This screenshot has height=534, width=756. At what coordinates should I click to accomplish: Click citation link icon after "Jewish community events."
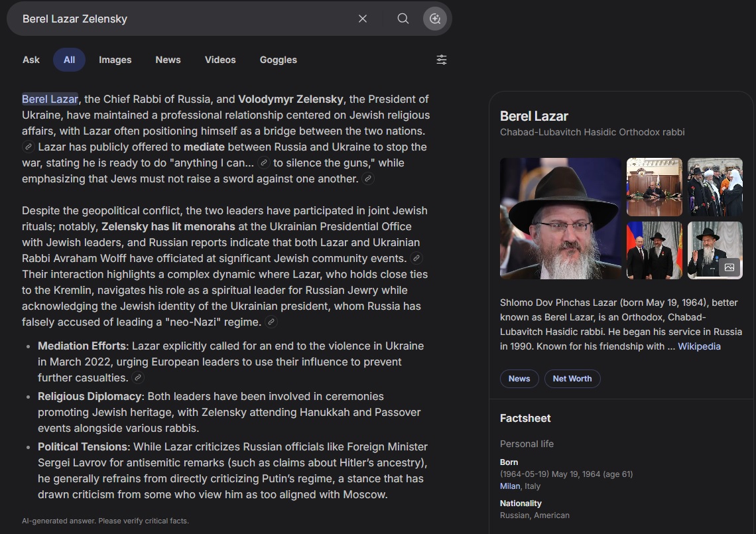(416, 259)
